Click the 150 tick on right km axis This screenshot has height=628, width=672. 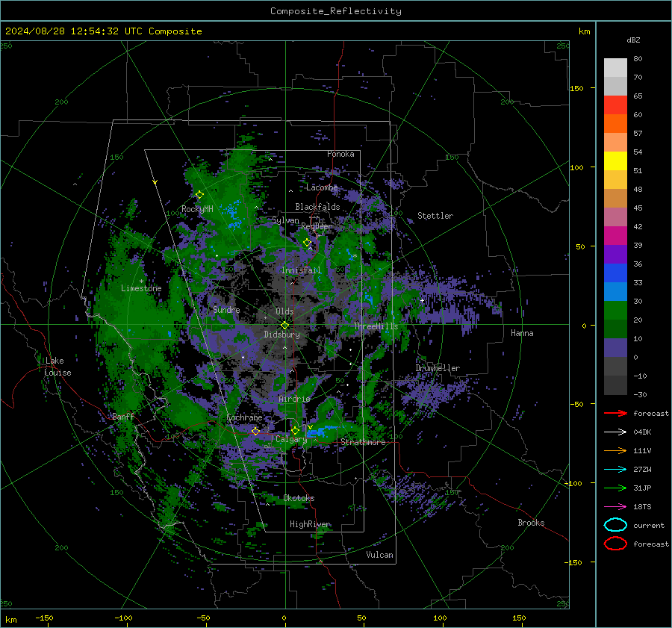pyautogui.click(x=576, y=88)
